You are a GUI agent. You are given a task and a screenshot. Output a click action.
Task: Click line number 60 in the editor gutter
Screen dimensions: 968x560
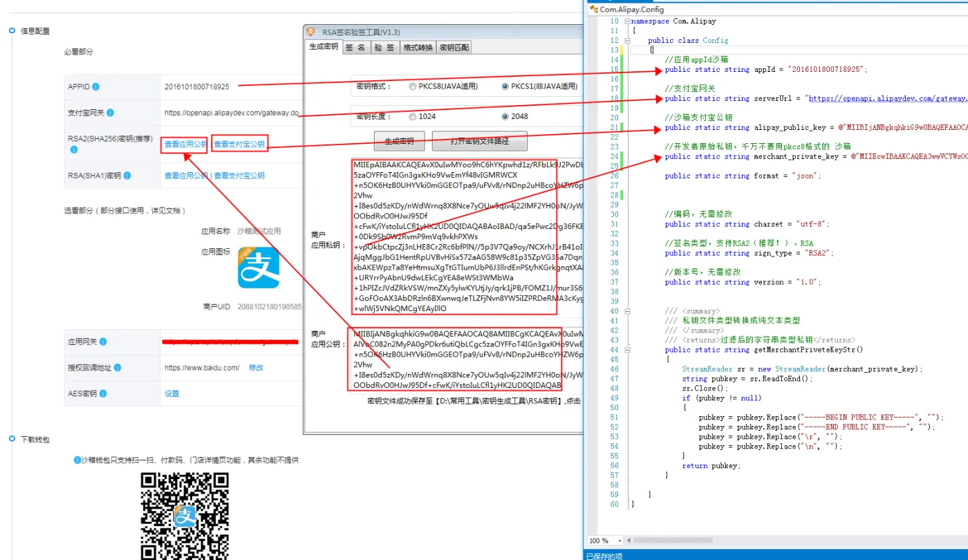(x=614, y=505)
